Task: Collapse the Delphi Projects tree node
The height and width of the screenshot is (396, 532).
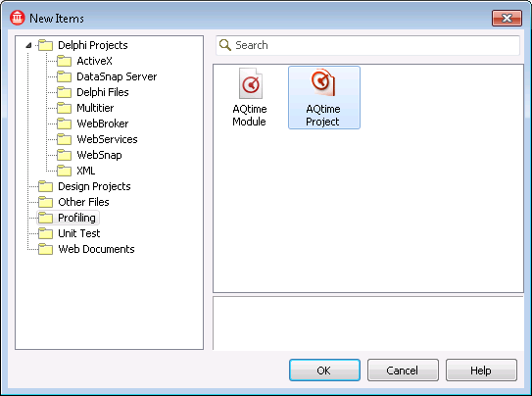Action: (28, 45)
